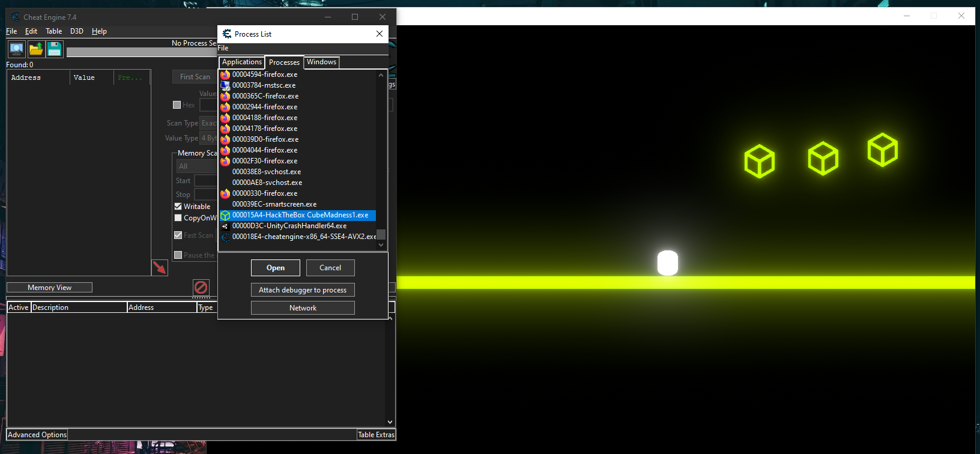This screenshot has height=454, width=980.
Task: Click the Network button
Action: pos(303,308)
